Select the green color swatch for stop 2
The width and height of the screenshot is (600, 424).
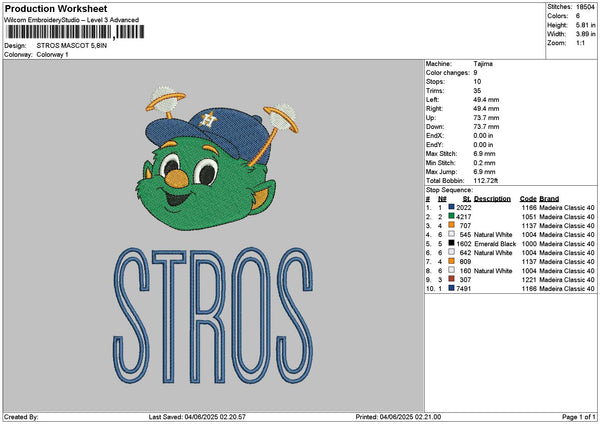[x=453, y=216]
